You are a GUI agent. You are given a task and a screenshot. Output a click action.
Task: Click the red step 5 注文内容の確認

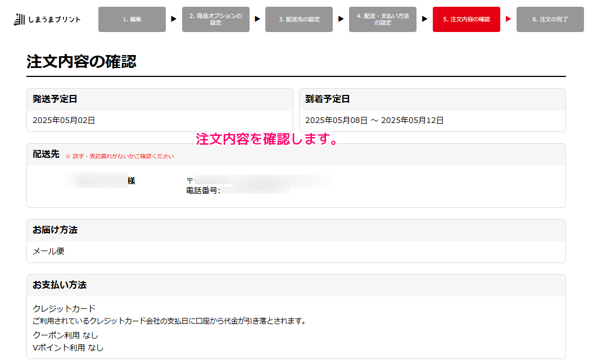tap(466, 20)
